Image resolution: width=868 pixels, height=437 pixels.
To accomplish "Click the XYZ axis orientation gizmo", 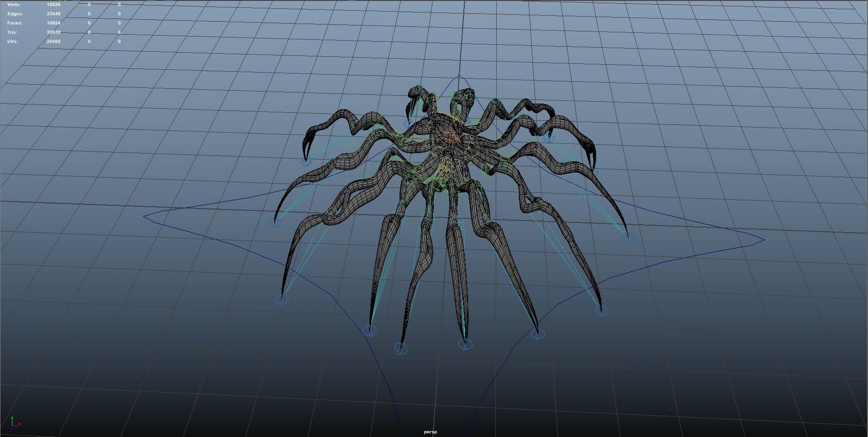I will [15, 422].
